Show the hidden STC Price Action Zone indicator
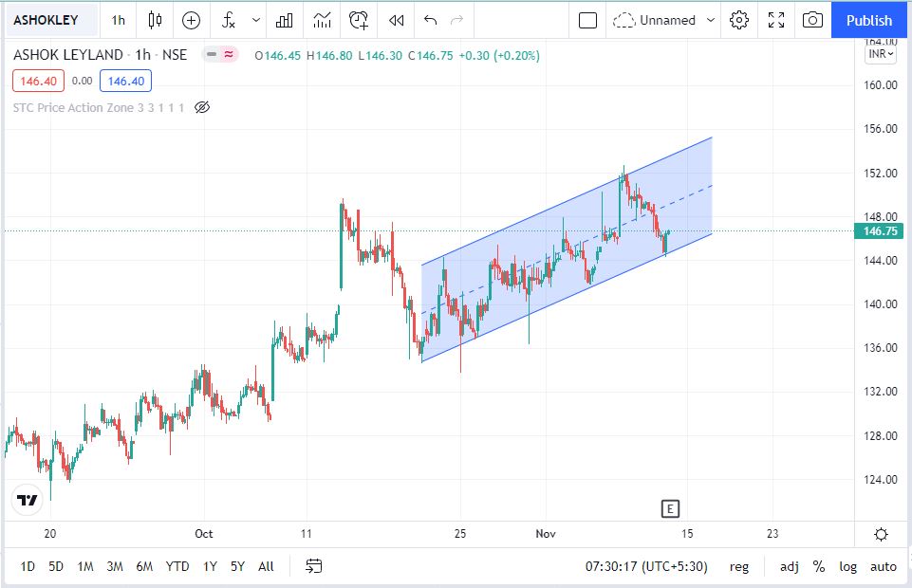Image resolution: width=912 pixels, height=588 pixels. pyautogui.click(x=201, y=107)
